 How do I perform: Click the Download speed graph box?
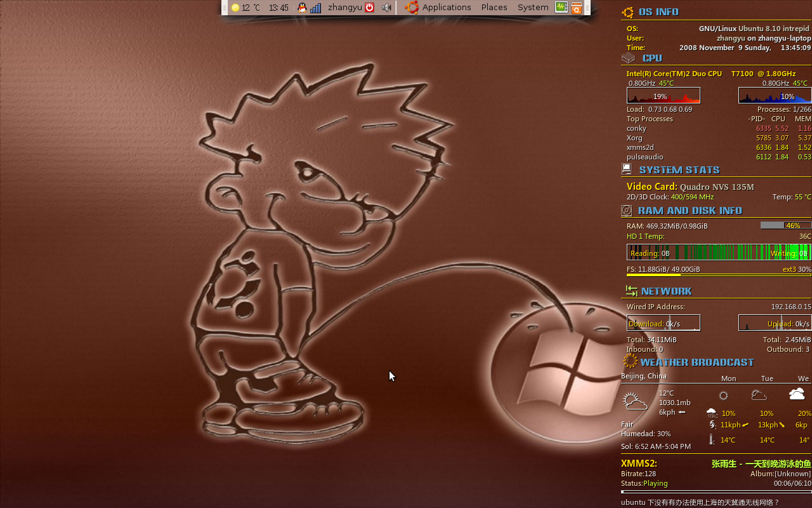point(664,323)
